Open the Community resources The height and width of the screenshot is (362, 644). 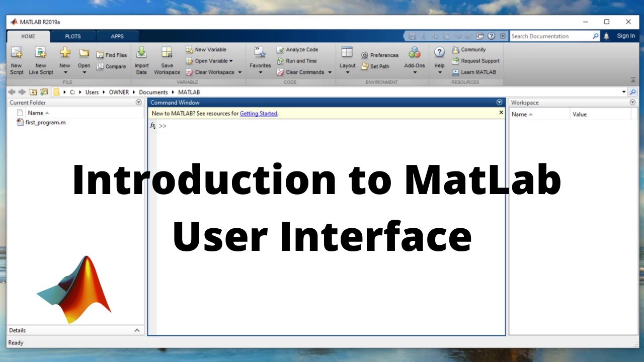coord(469,50)
